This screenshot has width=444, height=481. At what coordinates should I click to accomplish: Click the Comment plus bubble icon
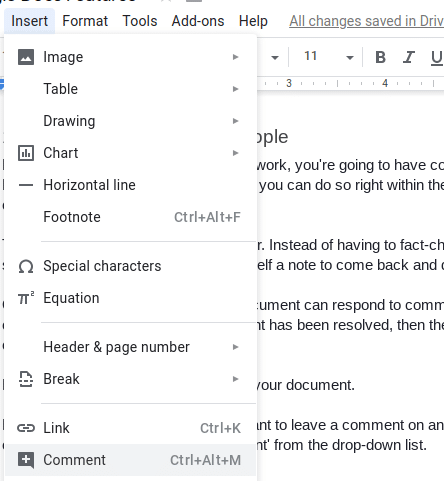pos(26,460)
